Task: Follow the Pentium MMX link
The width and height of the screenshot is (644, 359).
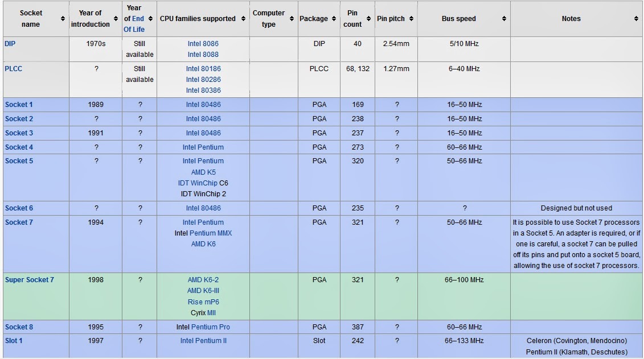Action: coord(211,233)
